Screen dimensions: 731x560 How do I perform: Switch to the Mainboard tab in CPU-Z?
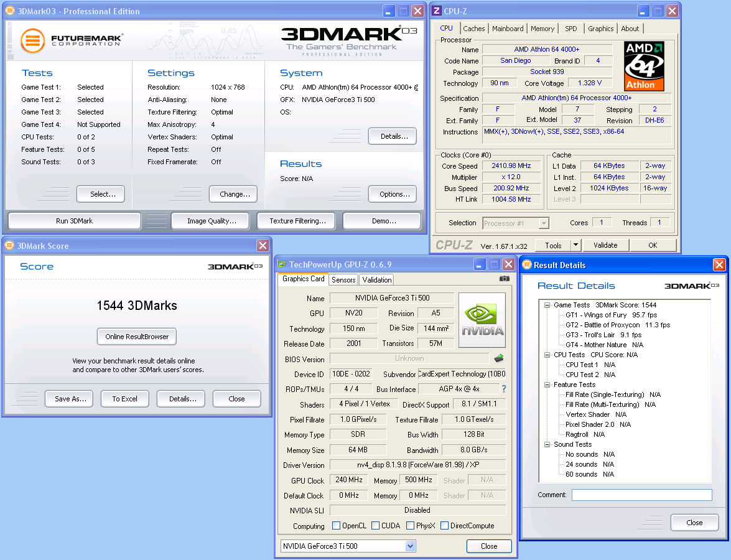click(508, 29)
